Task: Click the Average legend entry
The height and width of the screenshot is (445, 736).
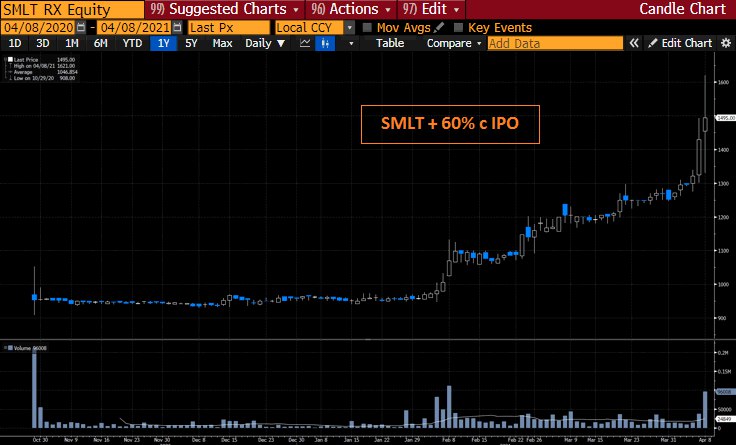Action: [41, 72]
